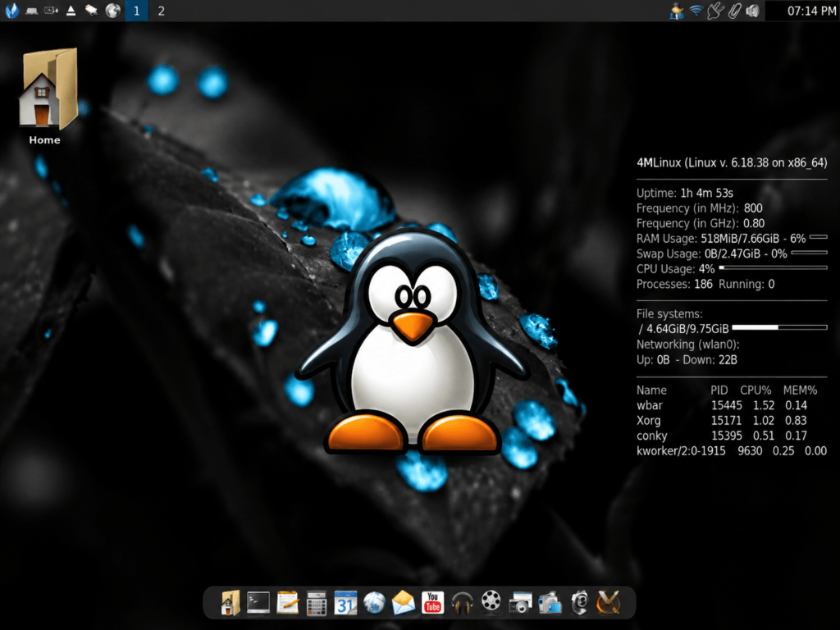Open the notepad text editor in dock

coord(288,603)
